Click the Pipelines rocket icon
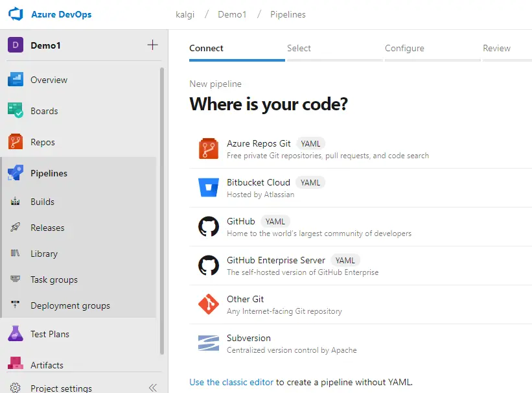The image size is (532, 393). 16,173
